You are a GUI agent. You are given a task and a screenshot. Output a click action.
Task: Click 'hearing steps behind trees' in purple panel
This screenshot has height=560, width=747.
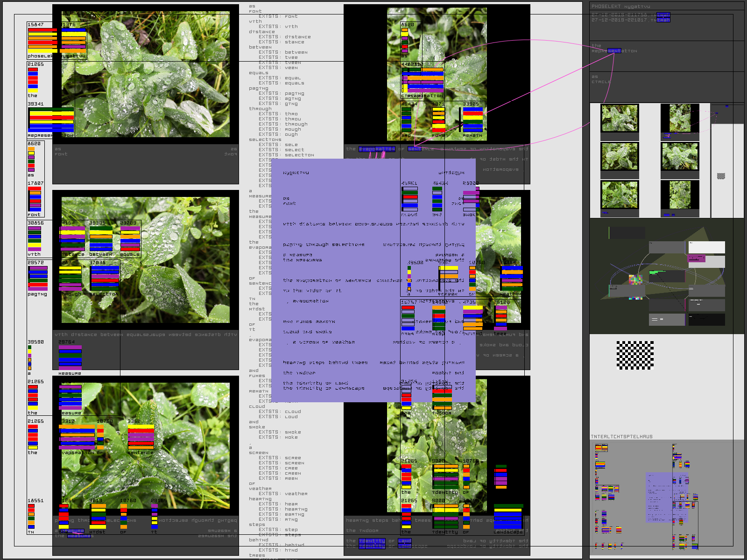click(325, 363)
